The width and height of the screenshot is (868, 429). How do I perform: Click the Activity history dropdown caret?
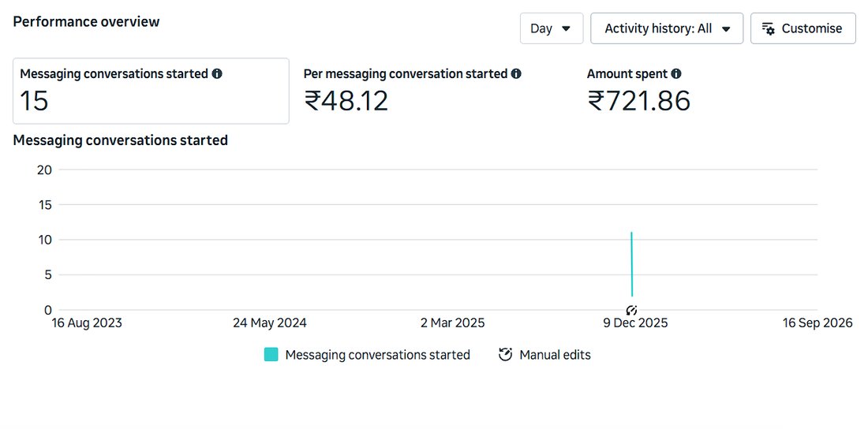click(x=726, y=29)
